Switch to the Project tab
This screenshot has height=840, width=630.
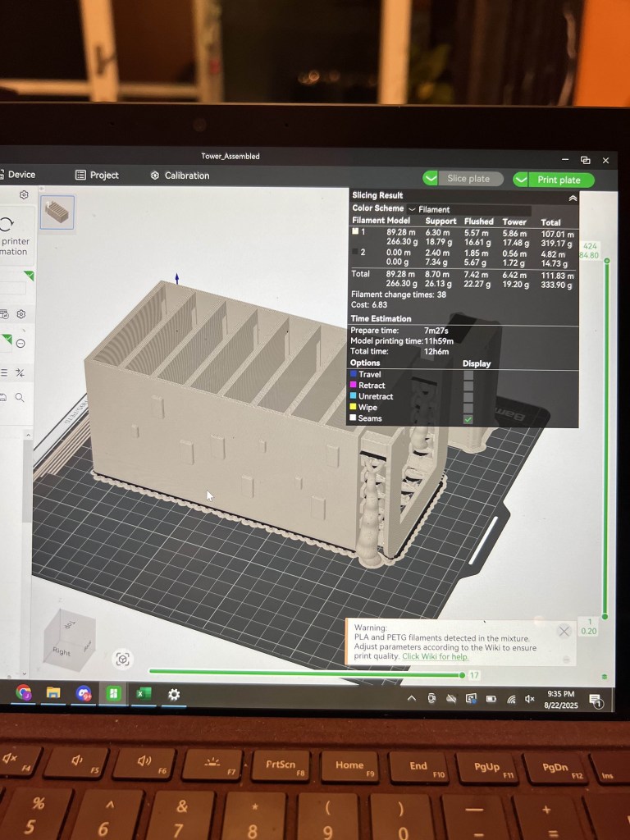(x=97, y=176)
